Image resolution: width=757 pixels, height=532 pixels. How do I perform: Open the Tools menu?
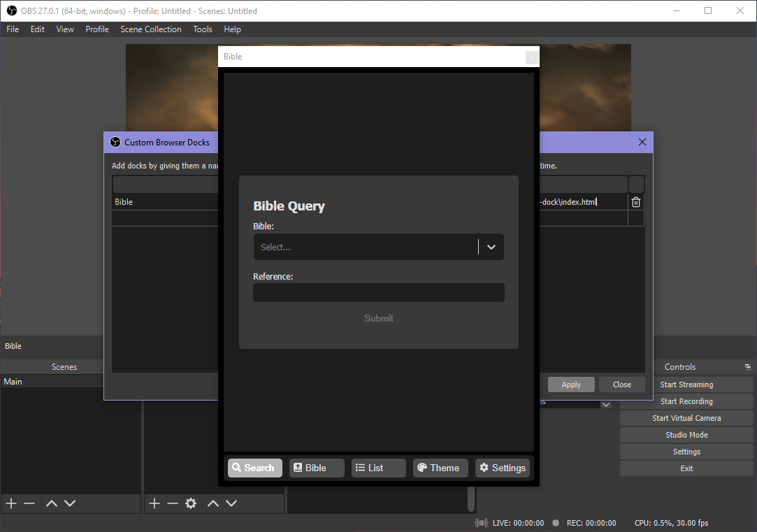coord(202,29)
